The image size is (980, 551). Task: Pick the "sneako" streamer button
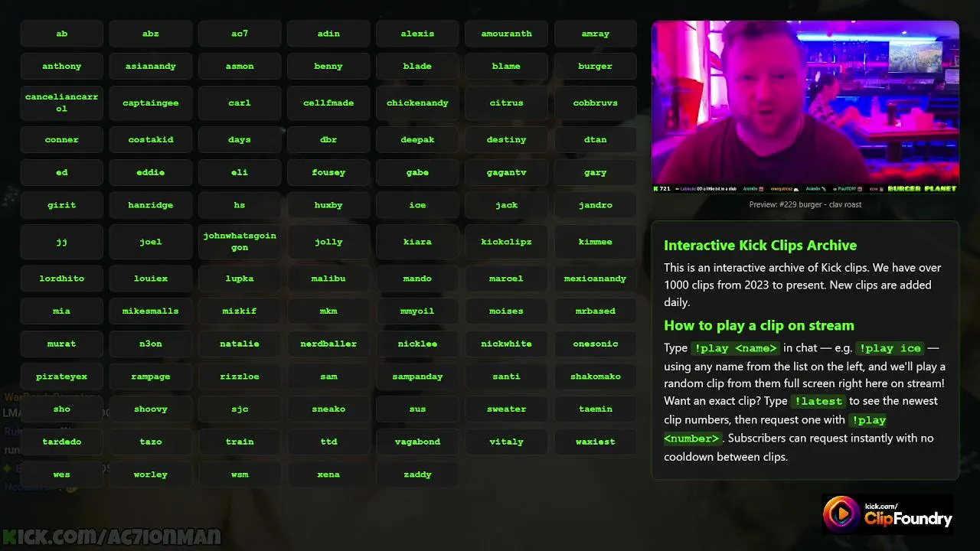(x=328, y=409)
